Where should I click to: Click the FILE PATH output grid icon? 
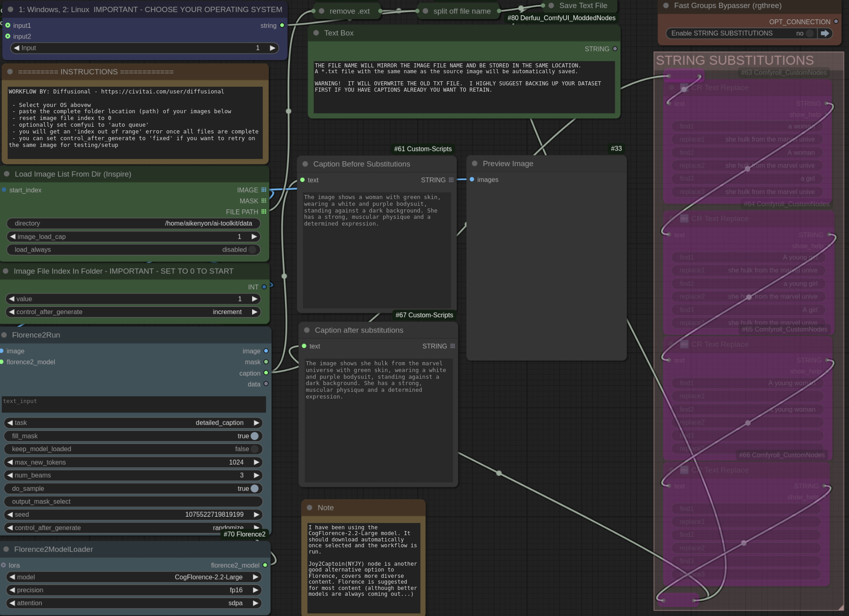264,211
